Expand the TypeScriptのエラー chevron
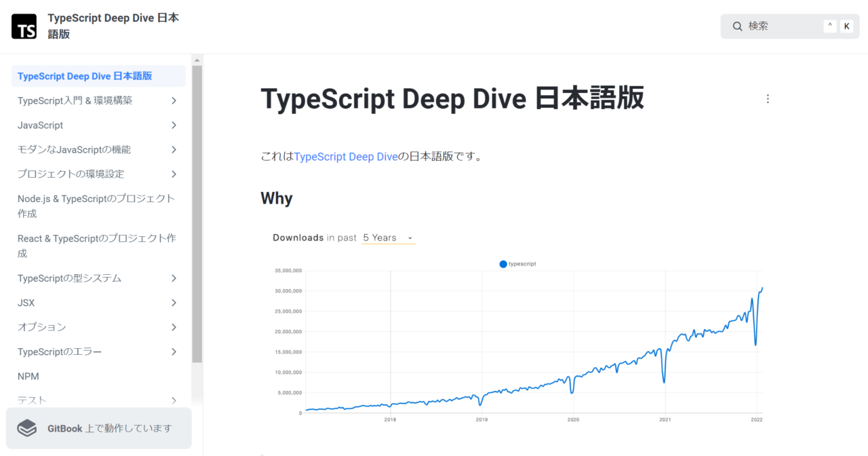This screenshot has height=456, width=868. click(x=174, y=351)
